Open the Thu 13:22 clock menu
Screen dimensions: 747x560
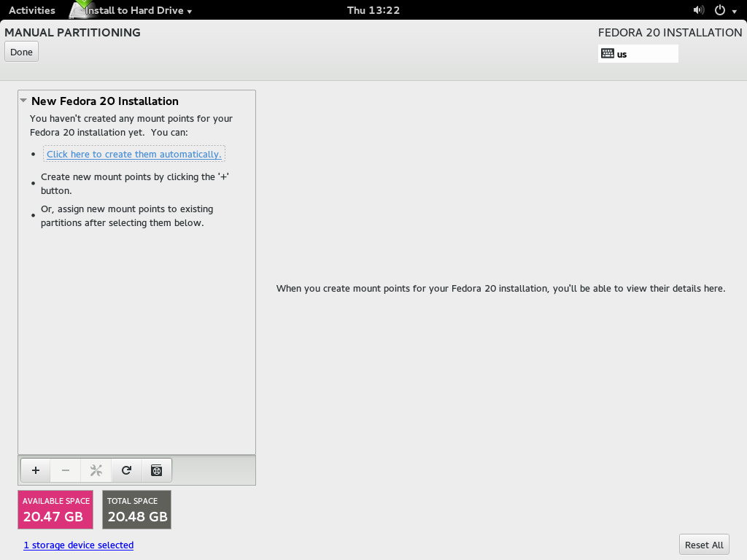[373, 10]
